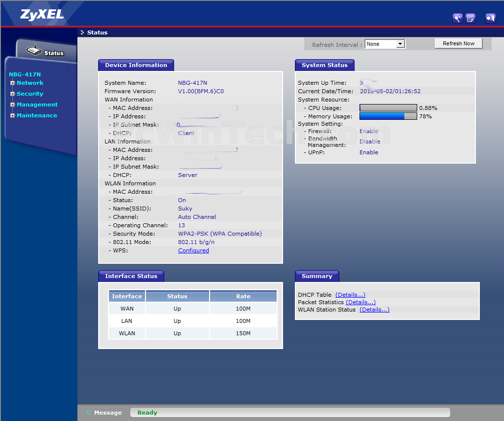Expand the Network tree node
504x421 pixels.
(12, 83)
